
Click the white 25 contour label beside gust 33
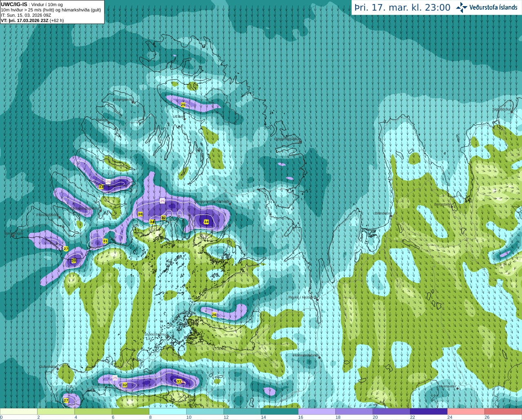pos(108,181)
